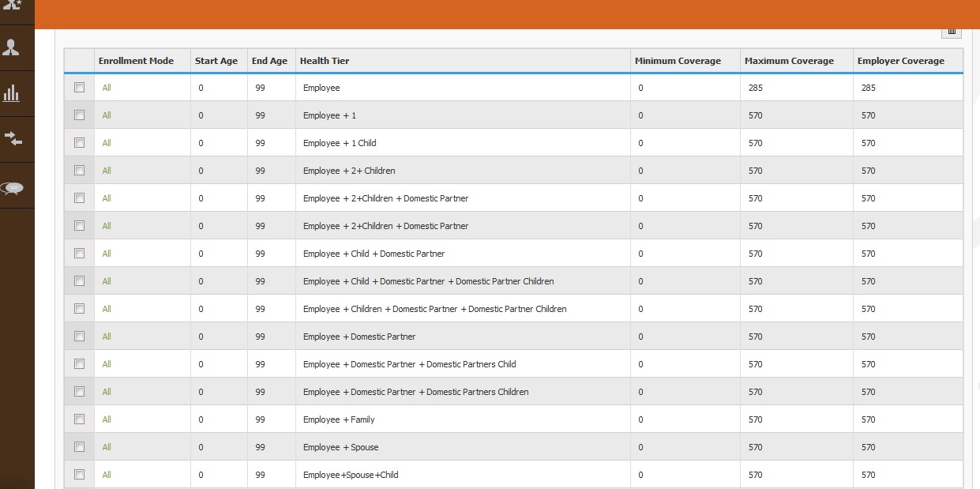Click Employer Coverage value 285 in Employee row

click(869, 88)
